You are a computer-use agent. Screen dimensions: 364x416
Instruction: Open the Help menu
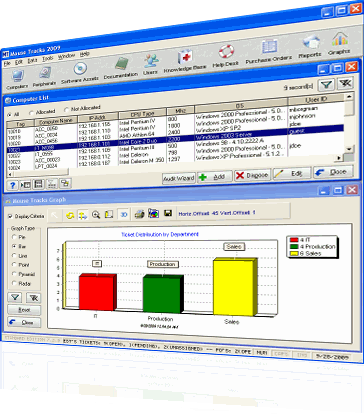point(85,54)
